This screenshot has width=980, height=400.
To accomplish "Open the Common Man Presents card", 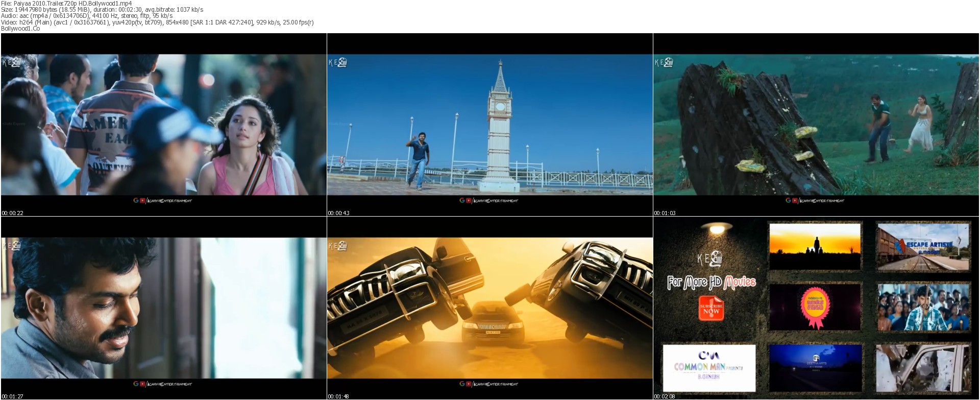I will (709, 368).
